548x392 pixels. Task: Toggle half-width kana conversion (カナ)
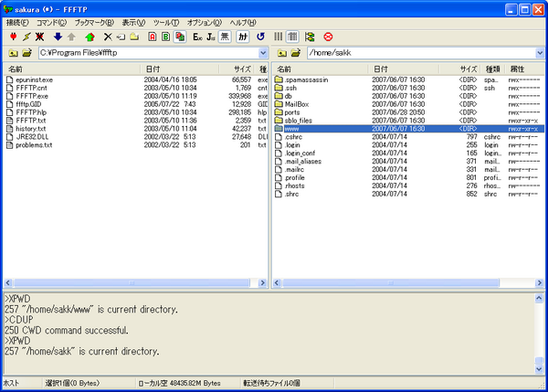pyautogui.click(x=243, y=37)
